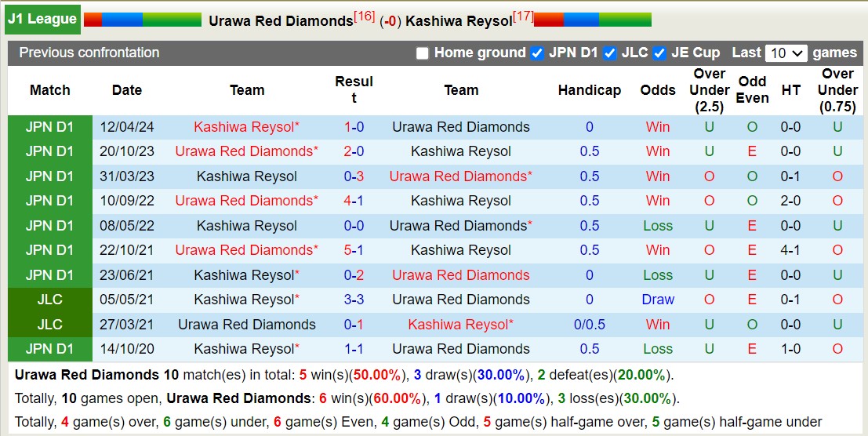Click the Odds column header
Image resolution: width=868 pixels, height=436 pixels.
(658, 90)
